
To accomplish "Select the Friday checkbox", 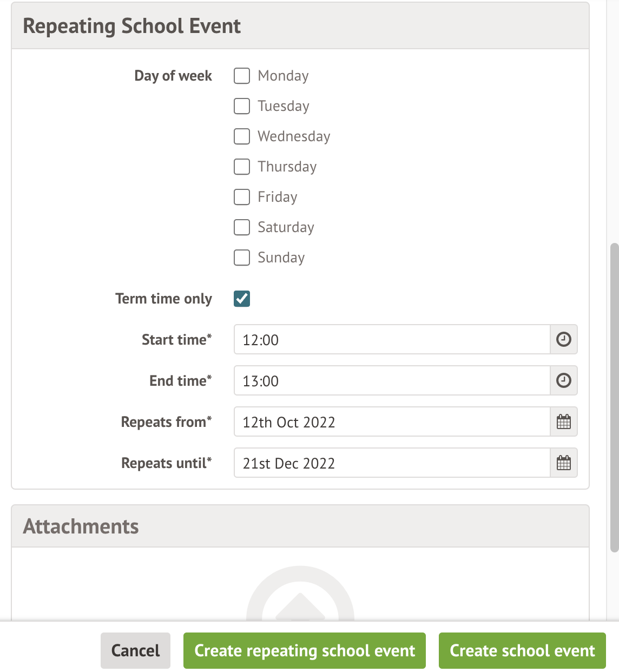I will [x=242, y=197].
